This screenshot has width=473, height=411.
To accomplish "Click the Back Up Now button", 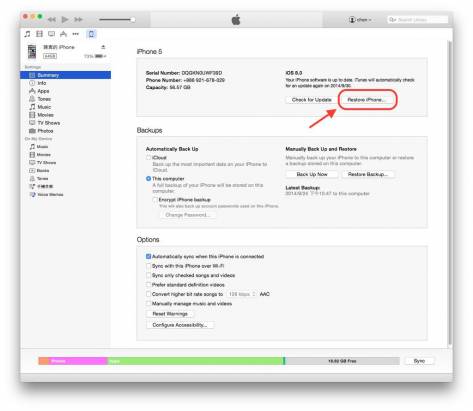I will [x=312, y=174].
